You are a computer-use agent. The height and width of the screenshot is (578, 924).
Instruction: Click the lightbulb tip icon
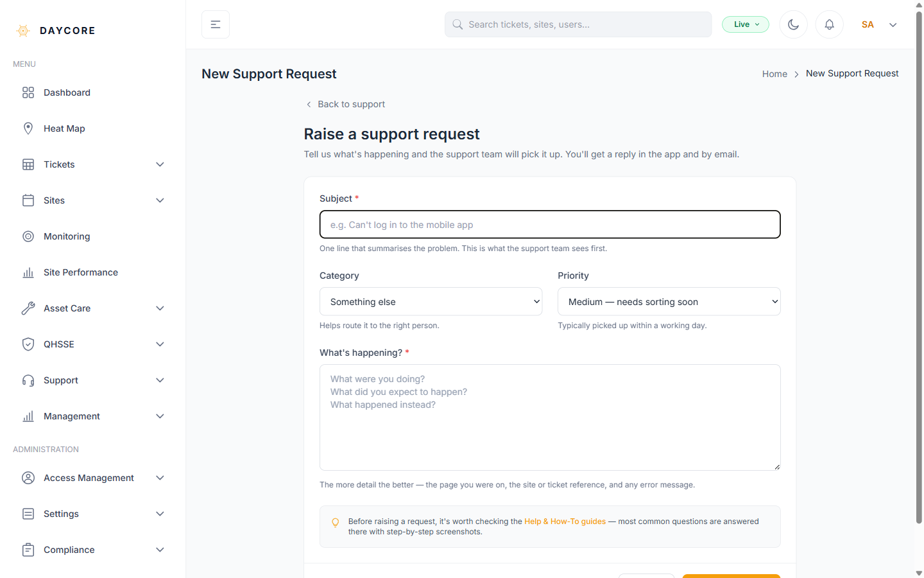point(335,523)
